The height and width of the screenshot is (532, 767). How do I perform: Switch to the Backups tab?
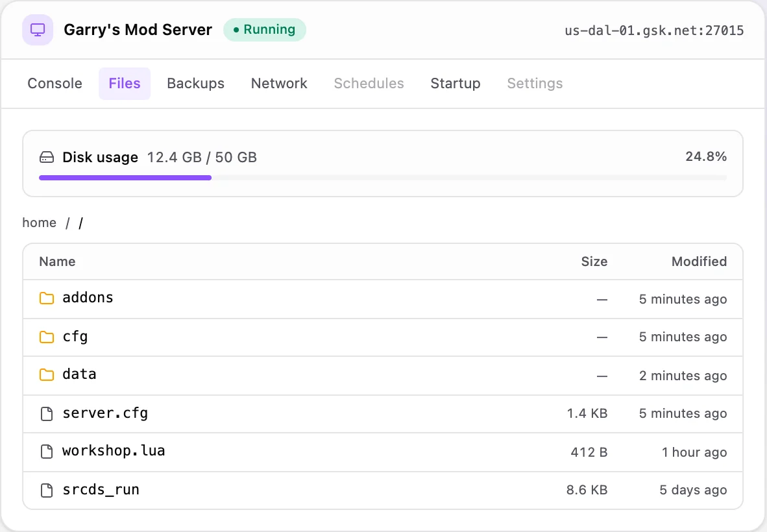pyautogui.click(x=196, y=84)
